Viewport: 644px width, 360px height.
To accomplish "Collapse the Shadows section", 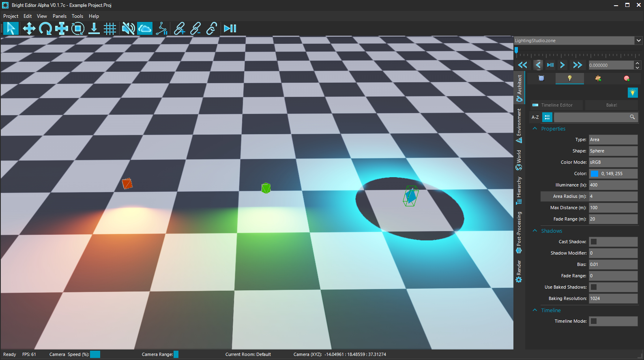I will [x=535, y=231].
